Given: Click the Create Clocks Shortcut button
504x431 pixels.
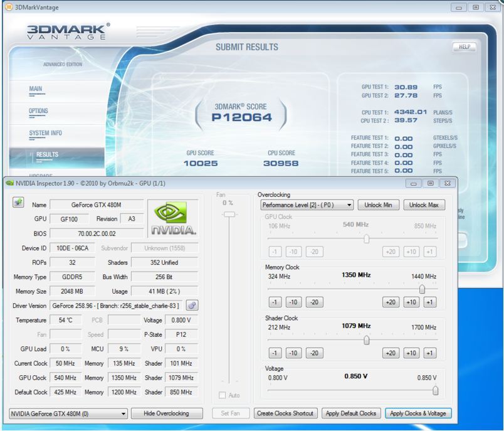Looking at the screenshot, I should [x=285, y=413].
